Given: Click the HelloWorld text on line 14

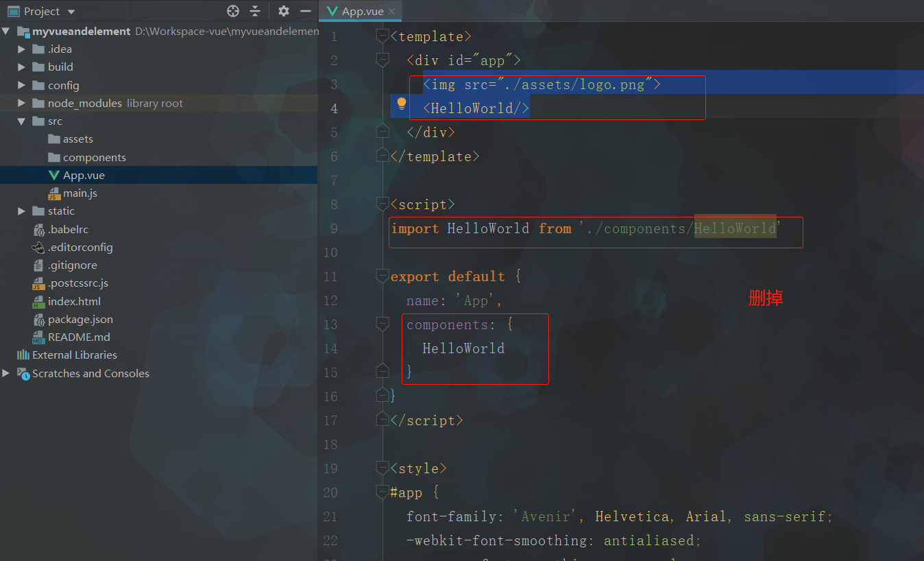Looking at the screenshot, I should (x=463, y=348).
